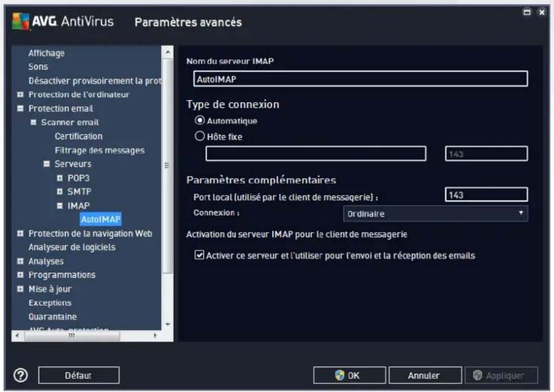Click the Port local field
Viewport: 554px width, 392px height.
(487, 195)
